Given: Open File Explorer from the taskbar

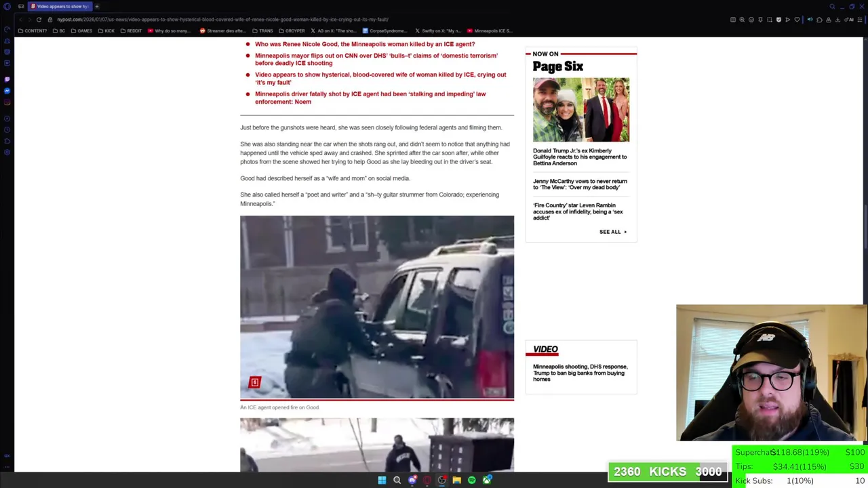Looking at the screenshot, I should tap(457, 481).
